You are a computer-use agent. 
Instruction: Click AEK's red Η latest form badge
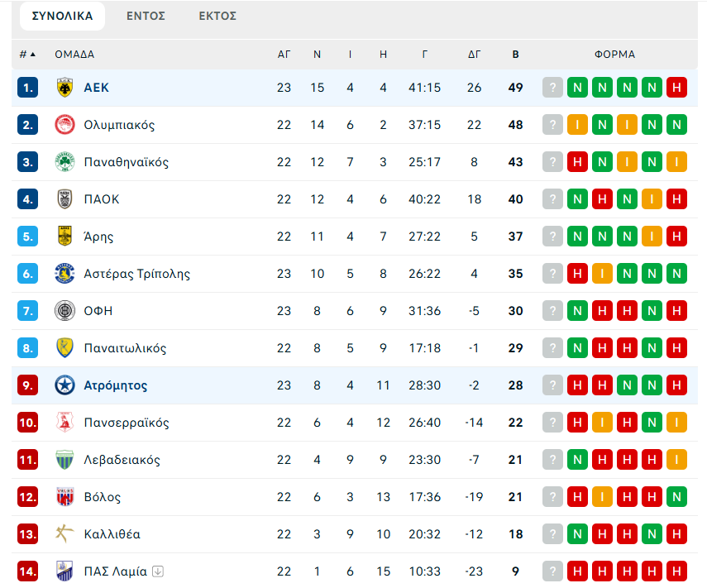[677, 88]
